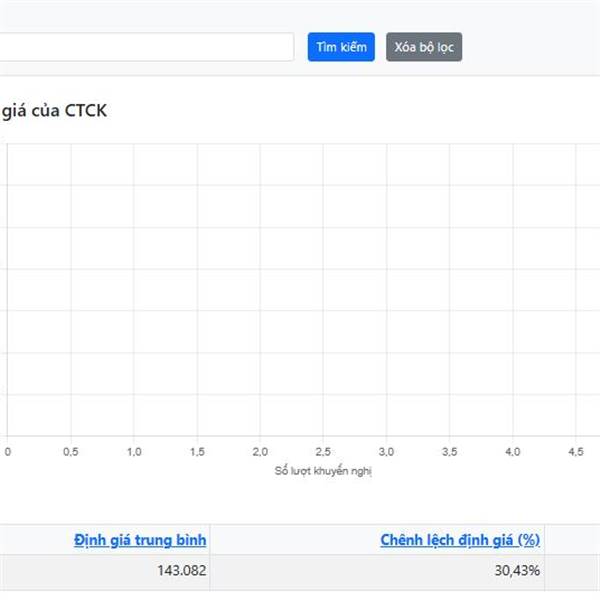Click the 2,0 tick label on the x-axis
This screenshot has width=600, height=600.
(260, 452)
